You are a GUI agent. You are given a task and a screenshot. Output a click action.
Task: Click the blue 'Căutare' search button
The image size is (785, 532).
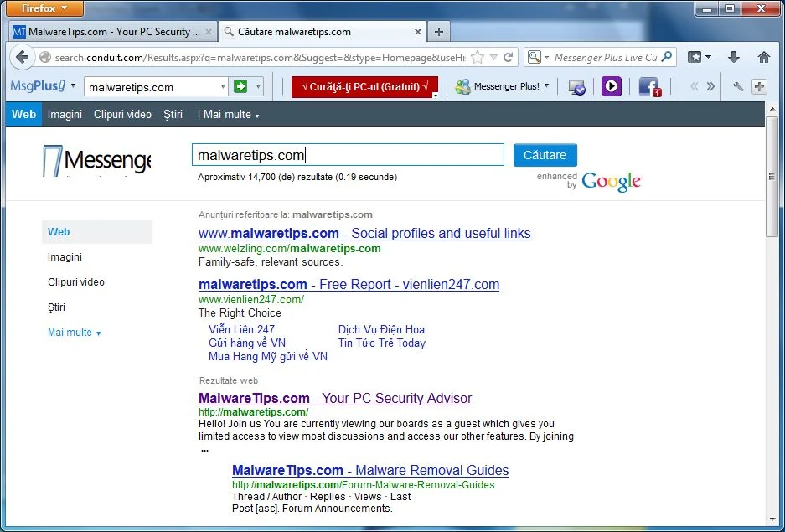(x=545, y=155)
